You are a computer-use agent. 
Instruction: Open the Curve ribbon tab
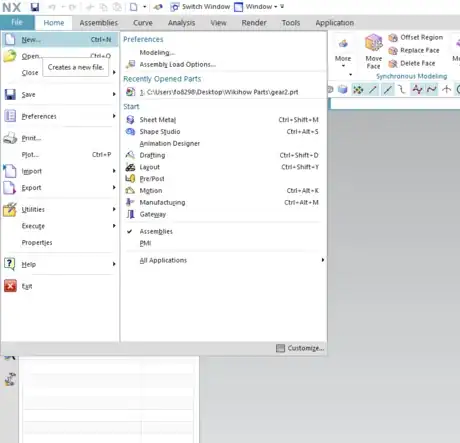pyautogui.click(x=143, y=23)
